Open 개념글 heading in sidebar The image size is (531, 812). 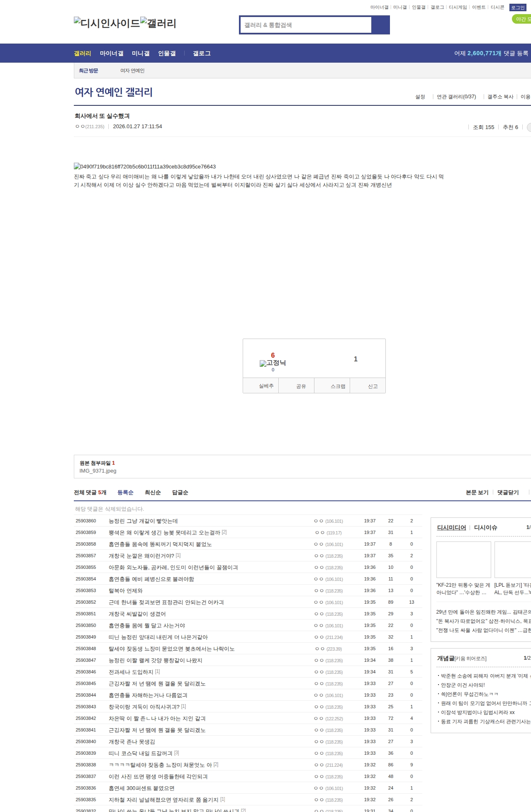(x=446, y=658)
